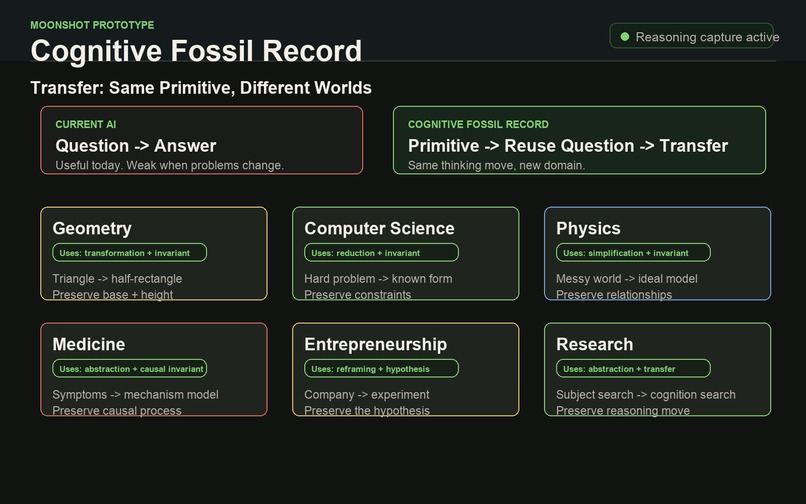Click 'Messy world -> ideal model' line
The width and height of the screenshot is (806, 504).
coord(627,279)
